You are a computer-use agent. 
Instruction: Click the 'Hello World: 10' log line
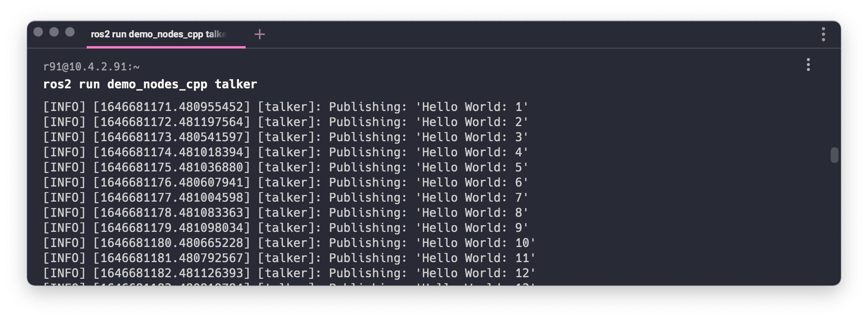click(289, 243)
